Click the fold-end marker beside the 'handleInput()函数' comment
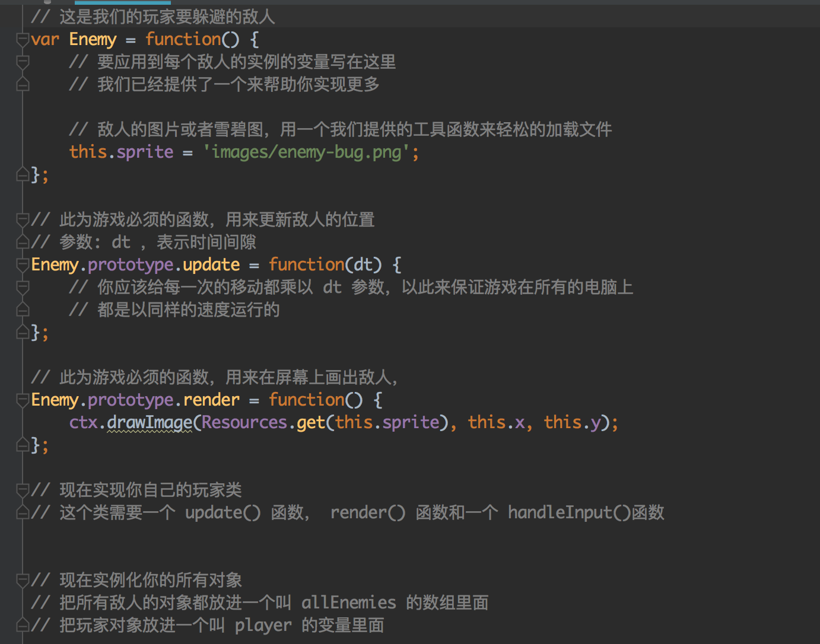This screenshot has width=820, height=644. tap(23, 513)
